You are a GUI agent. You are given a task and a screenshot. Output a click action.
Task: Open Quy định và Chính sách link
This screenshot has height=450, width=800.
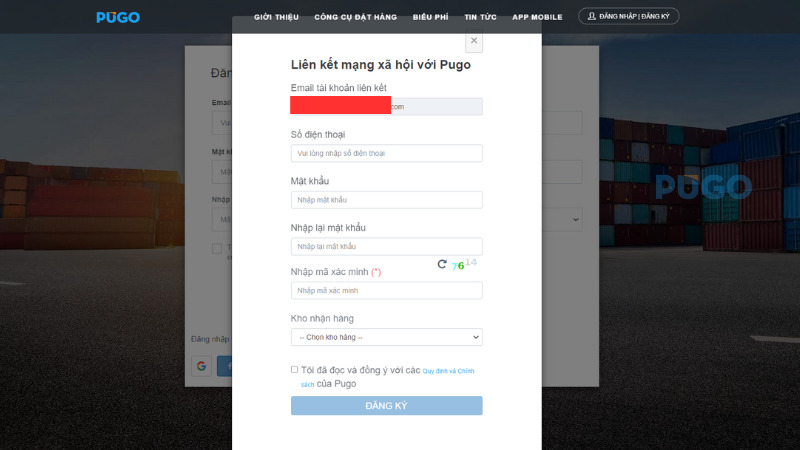[447, 370]
